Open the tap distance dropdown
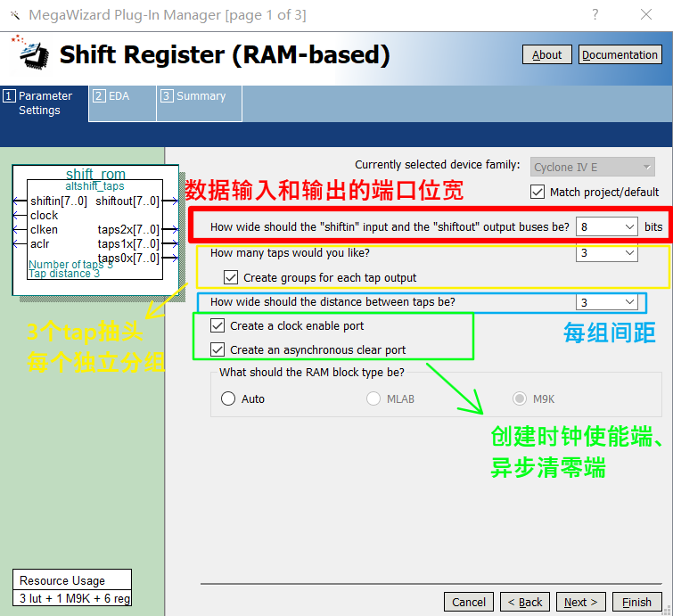The height and width of the screenshot is (616, 673). (606, 302)
